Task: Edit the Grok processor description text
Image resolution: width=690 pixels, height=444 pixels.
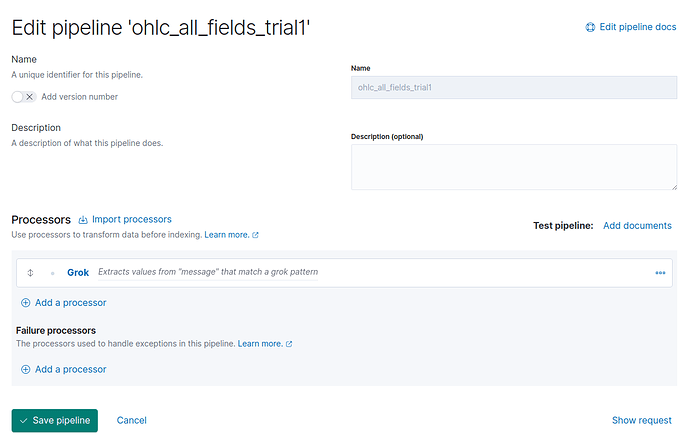Action: tap(208, 273)
